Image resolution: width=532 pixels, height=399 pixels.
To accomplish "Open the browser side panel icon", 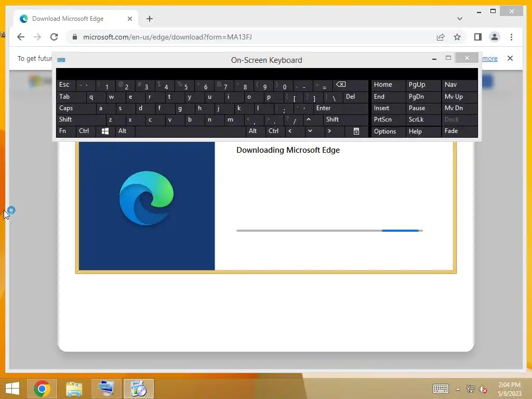I will click(478, 37).
